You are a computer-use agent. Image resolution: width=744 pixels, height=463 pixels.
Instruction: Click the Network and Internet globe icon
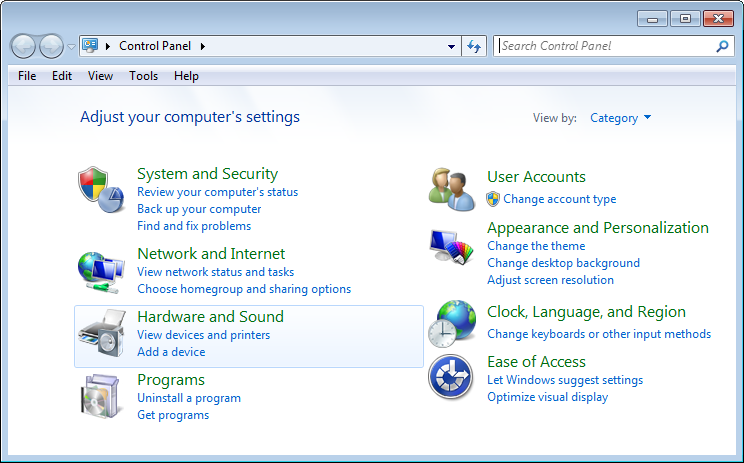[100, 271]
